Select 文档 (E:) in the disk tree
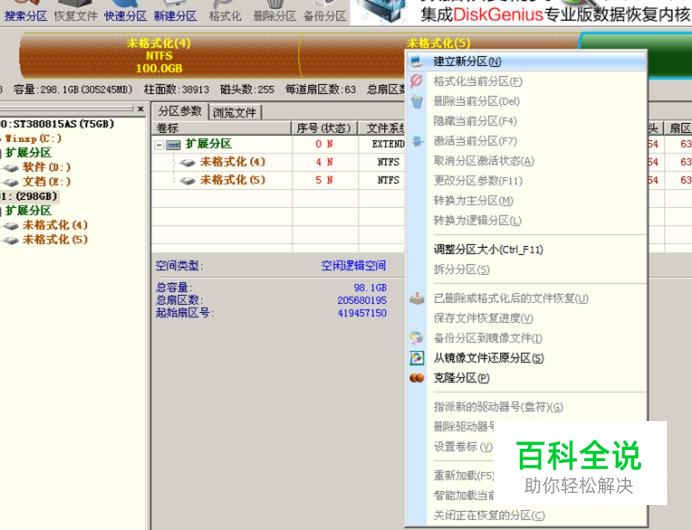692x530 pixels. coord(46,182)
